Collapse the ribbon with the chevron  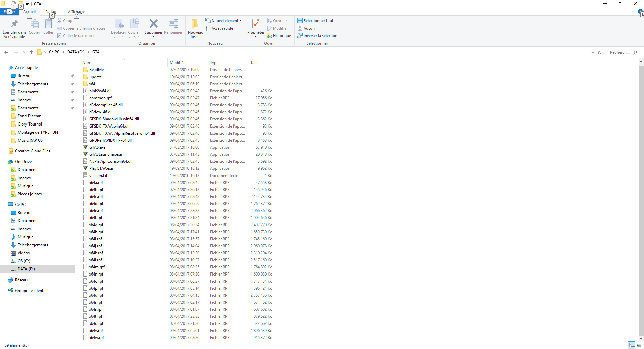click(x=633, y=12)
